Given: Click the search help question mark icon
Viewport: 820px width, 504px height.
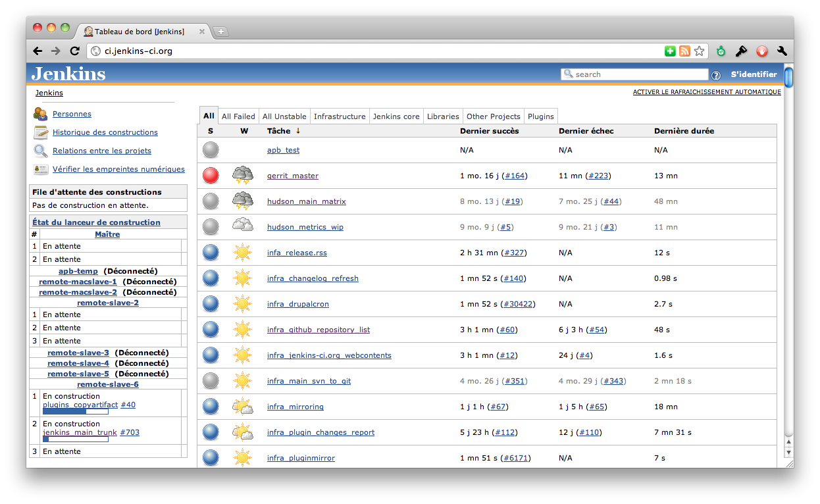Looking at the screenshot, I should [x=716, y=75].
